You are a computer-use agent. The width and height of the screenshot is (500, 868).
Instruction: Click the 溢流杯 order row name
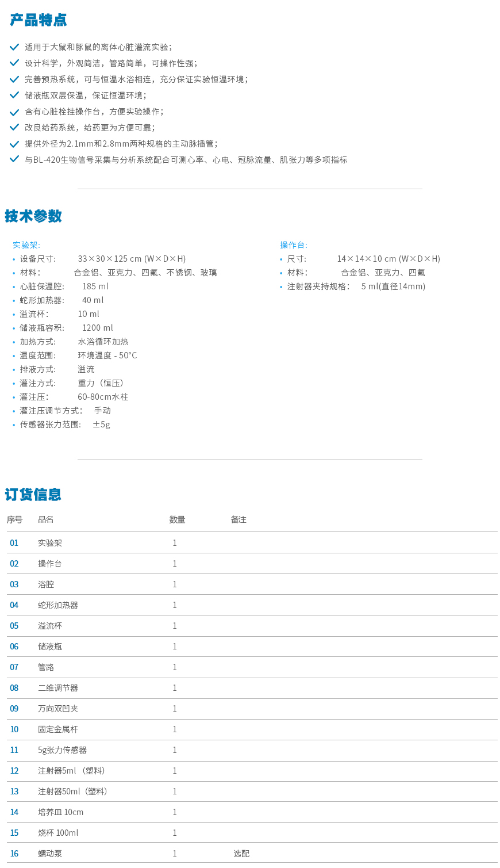point(50,626)
